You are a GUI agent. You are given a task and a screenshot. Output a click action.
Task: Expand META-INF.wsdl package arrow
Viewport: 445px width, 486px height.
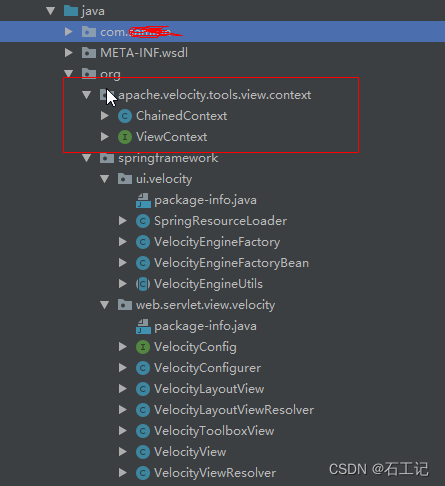tap(69, 53)
